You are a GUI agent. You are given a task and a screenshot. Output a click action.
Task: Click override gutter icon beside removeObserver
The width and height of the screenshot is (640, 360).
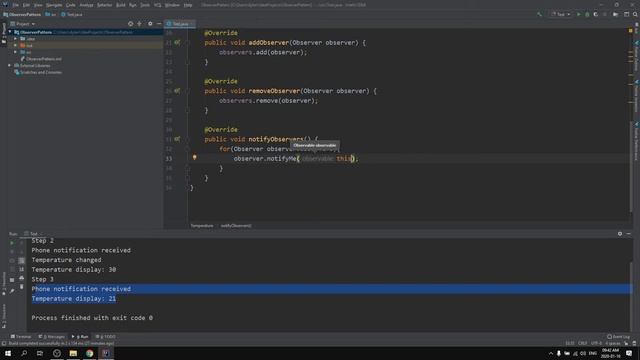(x=177, y=91)
